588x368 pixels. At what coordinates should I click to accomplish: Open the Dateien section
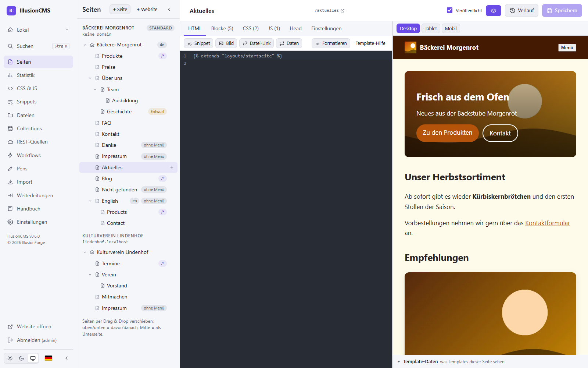click(38, 115)
